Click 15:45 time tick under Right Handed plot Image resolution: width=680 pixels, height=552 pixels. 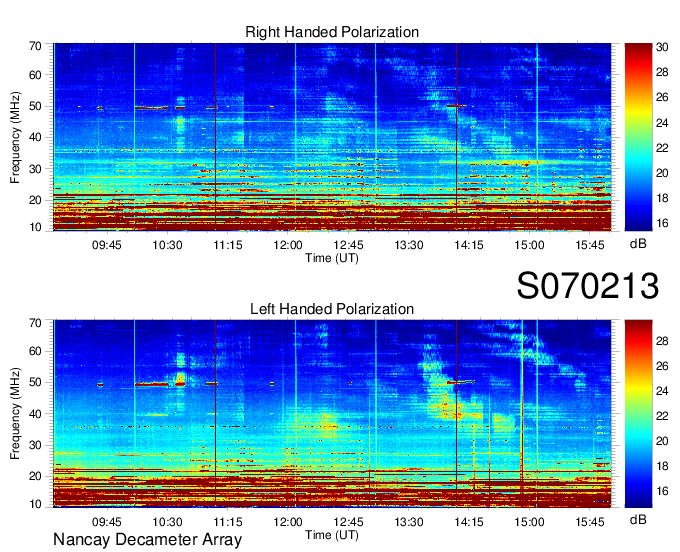(x=590, y=245)
